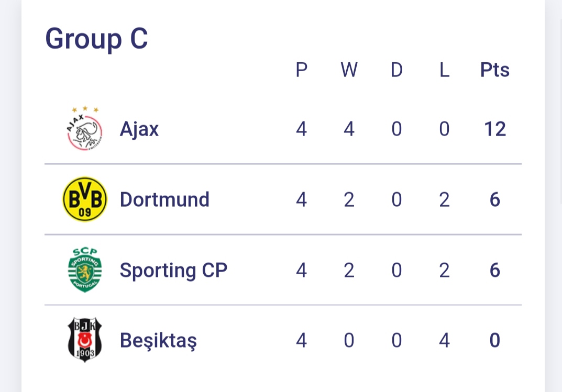Viewport: 562px width, 392px height.
Task: Select the Sporting CP green crest
Action: 84,270
